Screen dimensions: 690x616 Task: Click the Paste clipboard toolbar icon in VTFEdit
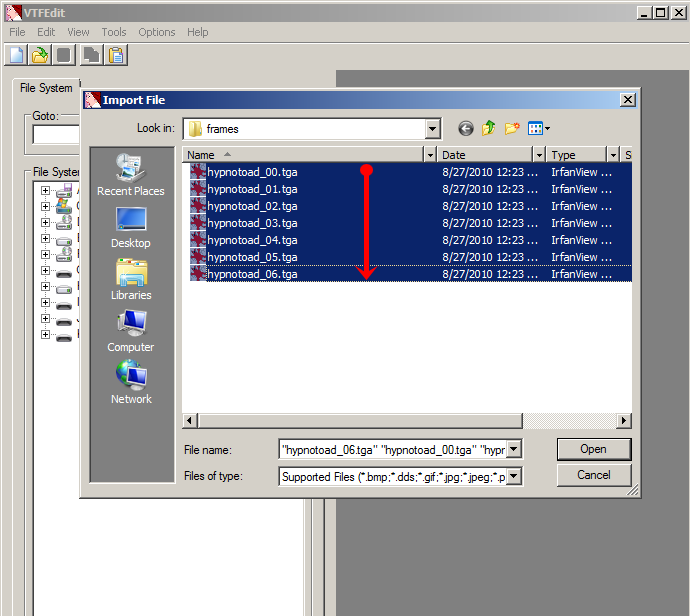tap(116, 55)
